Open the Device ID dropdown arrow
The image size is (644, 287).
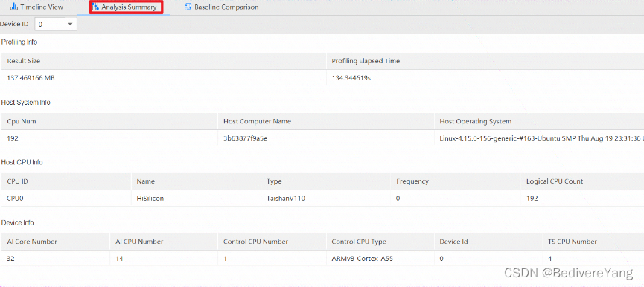(x=70, y=25)
